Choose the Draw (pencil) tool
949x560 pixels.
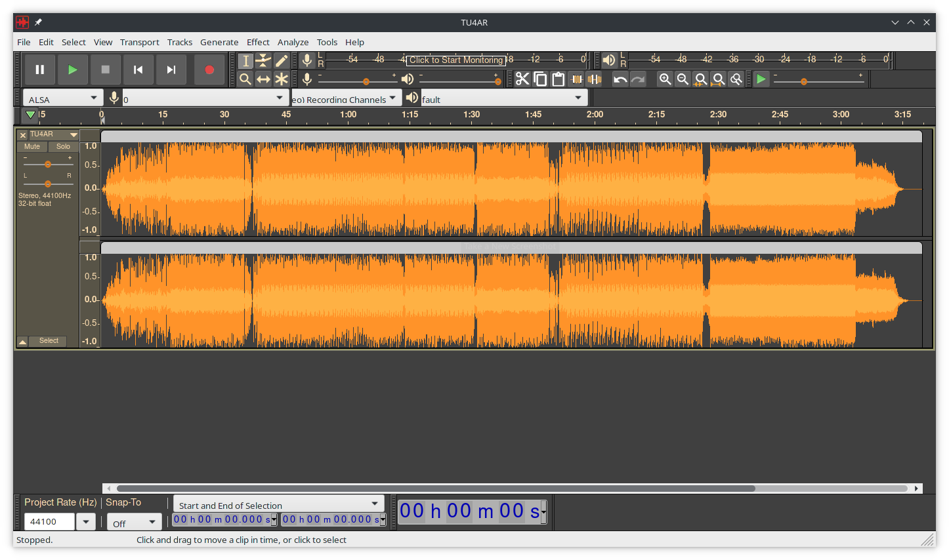[282, 61]
